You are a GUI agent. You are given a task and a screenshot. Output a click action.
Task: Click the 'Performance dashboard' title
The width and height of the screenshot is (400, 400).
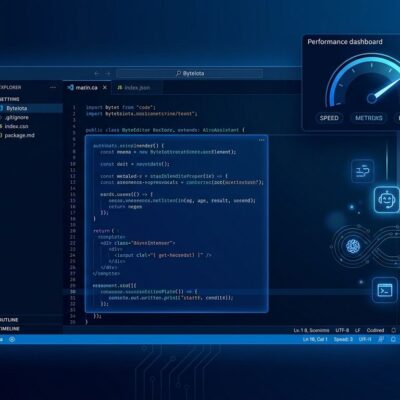point(345,42)
